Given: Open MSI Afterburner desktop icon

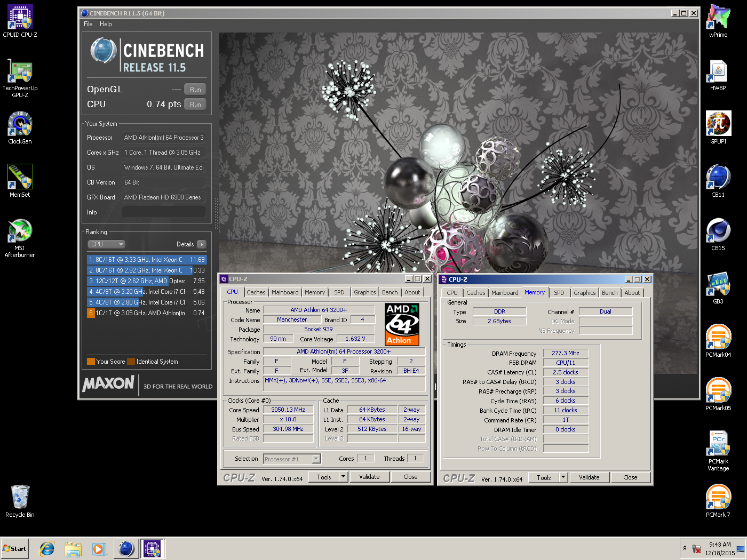Looking at the screenshot, I should pyautogui.click(x=20, y=238).
